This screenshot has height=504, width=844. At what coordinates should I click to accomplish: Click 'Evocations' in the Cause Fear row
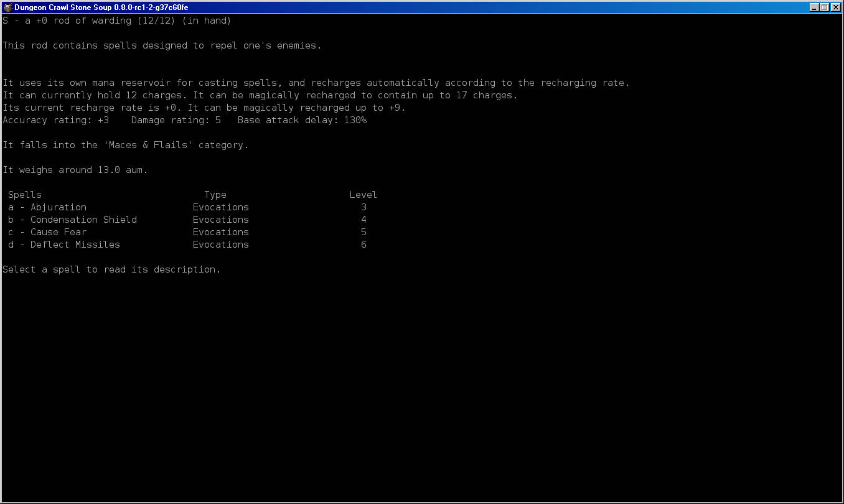pyautogui.click(x=221, y=232)
